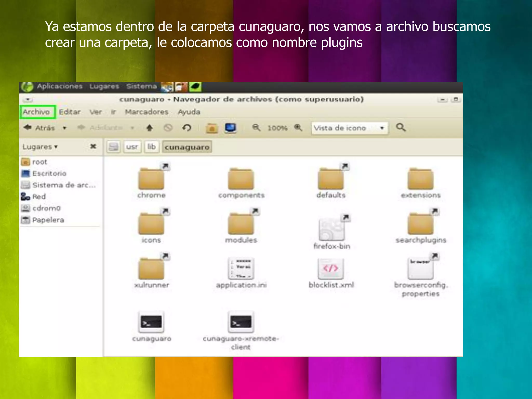Click the stop loading icon
The image size is (532, 399).
[x=168, y=128]
